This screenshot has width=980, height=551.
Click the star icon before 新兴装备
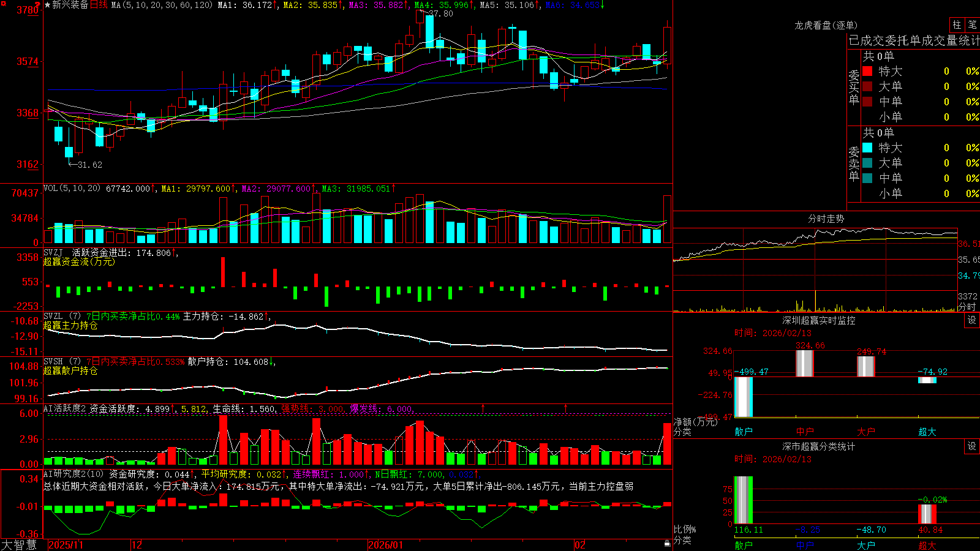tap(47, 5)
